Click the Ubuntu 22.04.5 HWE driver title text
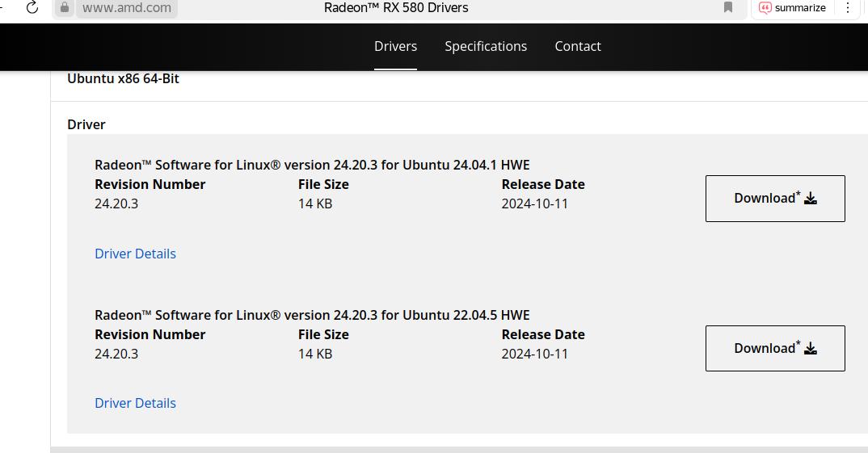The width and height of the screenshot is (868, 453). tap(312, 315)
